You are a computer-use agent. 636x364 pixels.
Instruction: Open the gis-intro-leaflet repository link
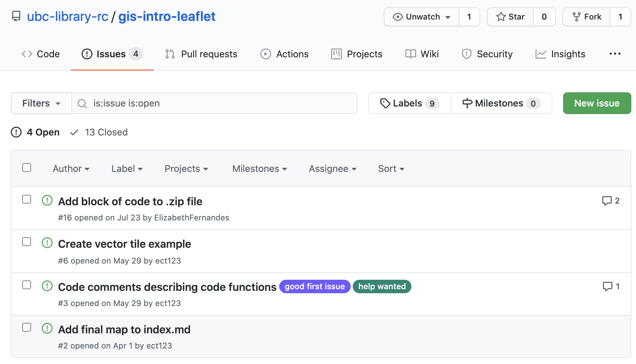(167, 16)
